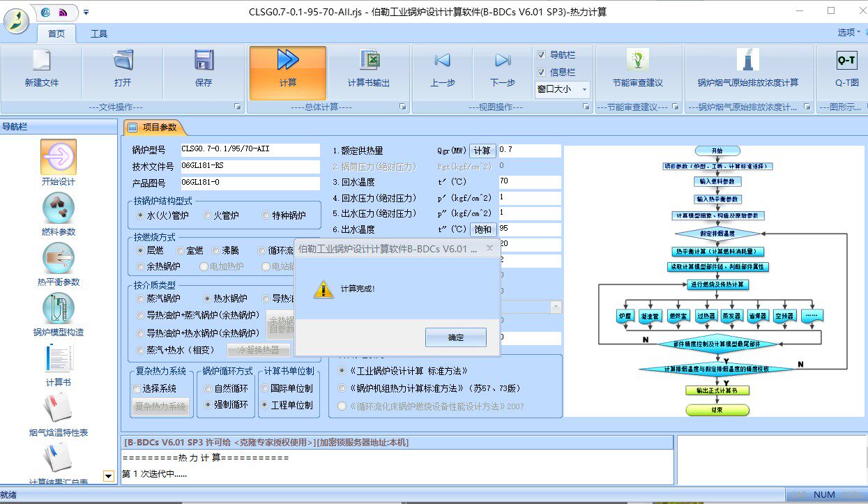Select 沸腾 combustion mode radio
This screenshot has width=868, height=504.
216,250
